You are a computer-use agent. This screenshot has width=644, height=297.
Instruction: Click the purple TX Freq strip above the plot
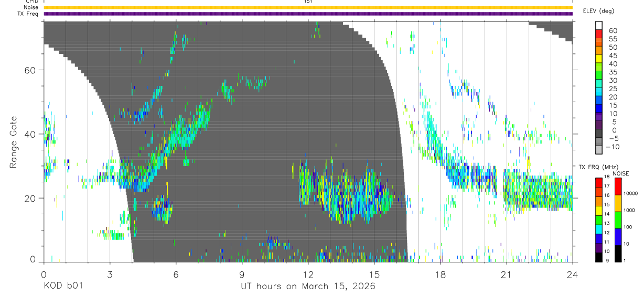[308, 14]
